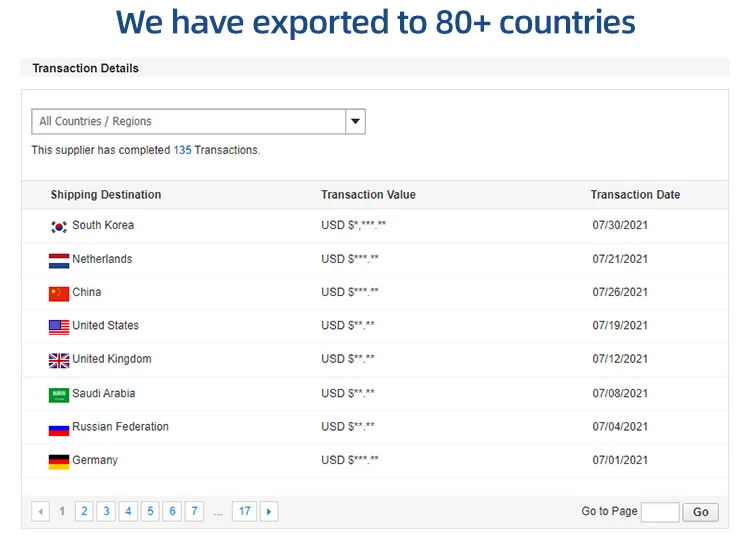This screenshot has height=537, width=750.
Task: Click the China flag icon
Action: pos(59,293)
